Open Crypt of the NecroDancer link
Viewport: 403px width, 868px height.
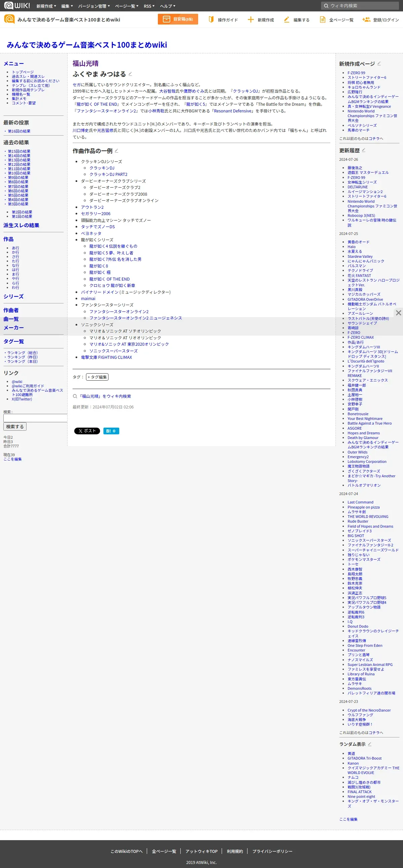click(369, 710)
